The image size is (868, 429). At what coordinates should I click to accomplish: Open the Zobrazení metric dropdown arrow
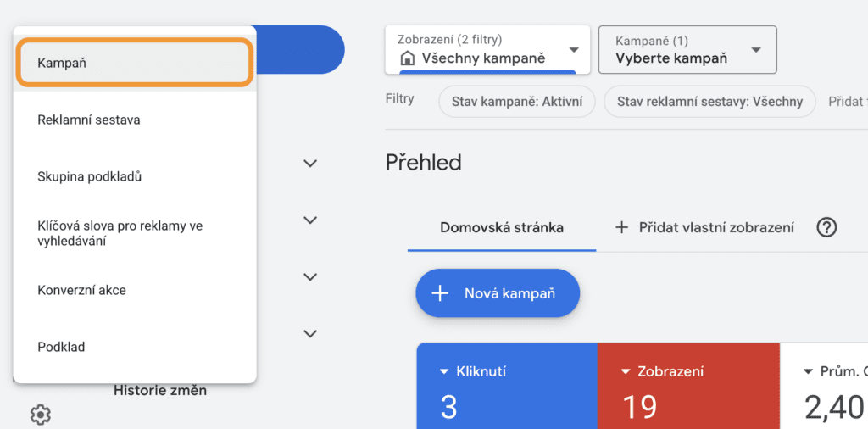click(626, 371)
